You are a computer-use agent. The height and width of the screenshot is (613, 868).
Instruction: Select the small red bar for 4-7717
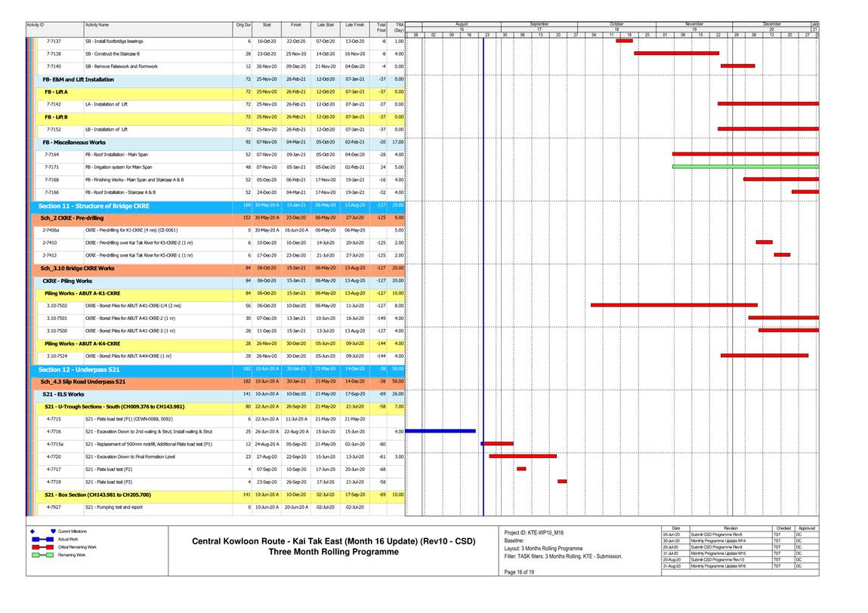(x=521, y=469)
